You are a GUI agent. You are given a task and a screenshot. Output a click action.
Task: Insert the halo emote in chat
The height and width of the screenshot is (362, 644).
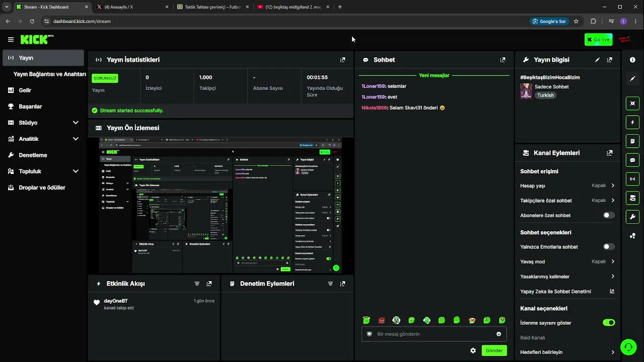click(366, 320)
